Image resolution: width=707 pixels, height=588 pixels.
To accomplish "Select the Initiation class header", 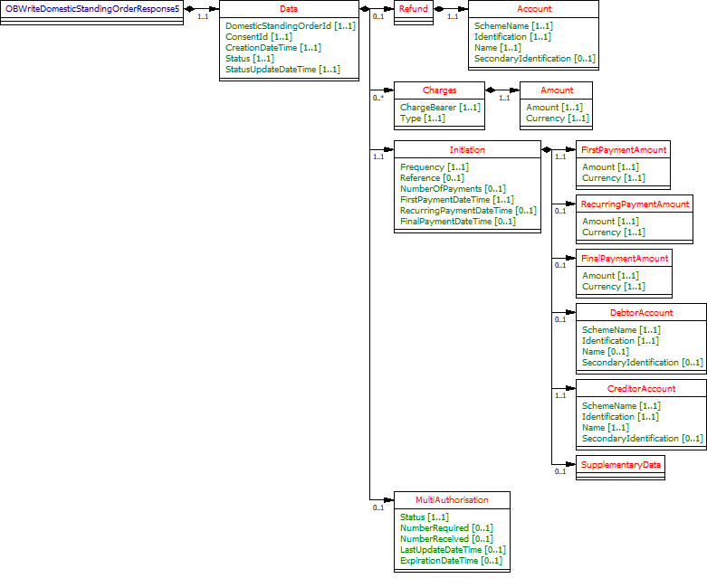I will pos(467,149).
